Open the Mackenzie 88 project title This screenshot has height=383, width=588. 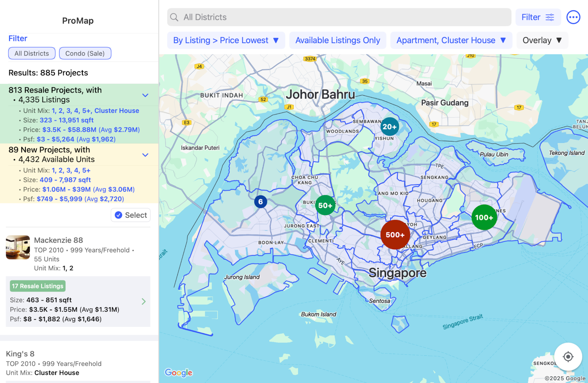tap(58, 240)
